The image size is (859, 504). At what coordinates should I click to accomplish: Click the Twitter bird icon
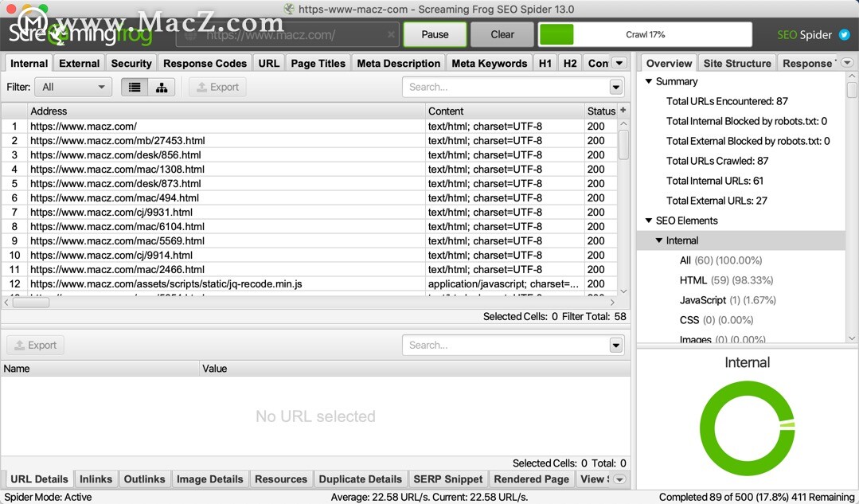(x=844, y=34)
